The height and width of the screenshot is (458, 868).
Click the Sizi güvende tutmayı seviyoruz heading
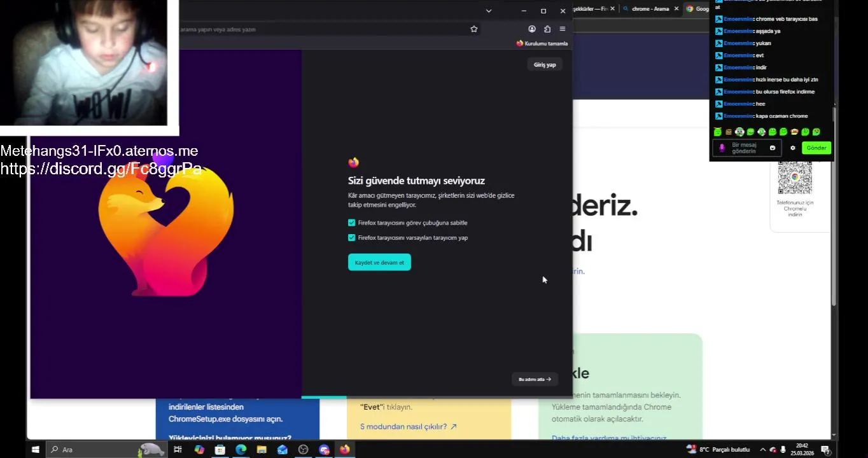coord(416,181)
